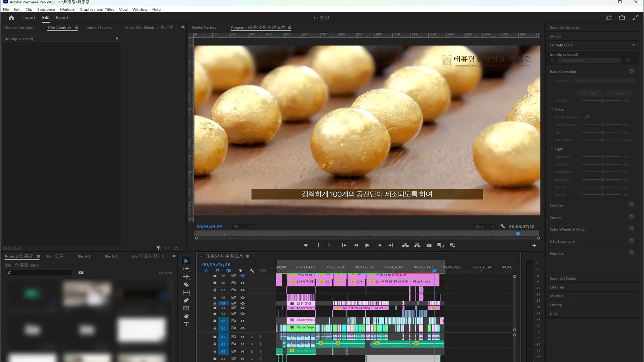Screen dimensions: 644x362
Task: Click the Export Frame camera icon
Action: 429,245
